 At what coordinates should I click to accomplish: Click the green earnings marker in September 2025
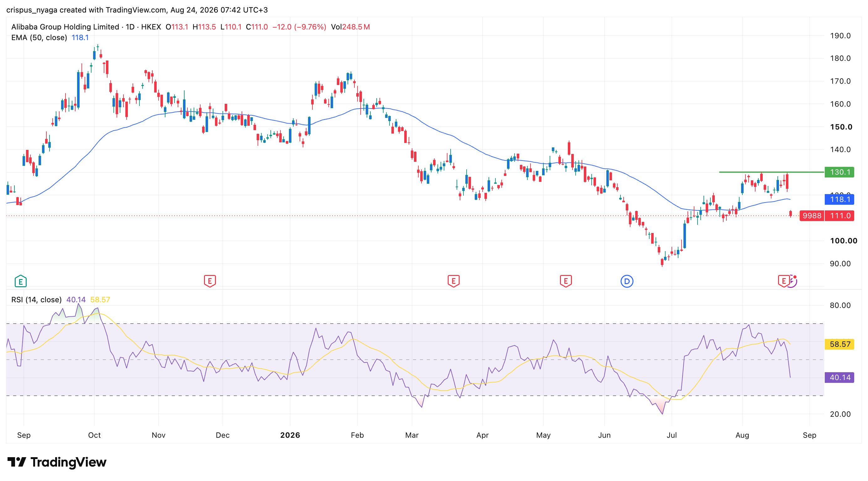coord(21,281)
